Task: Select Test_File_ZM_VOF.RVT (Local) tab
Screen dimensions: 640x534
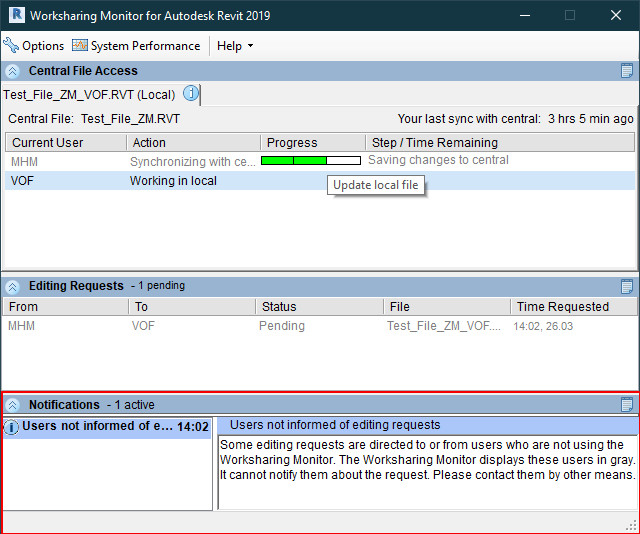Action: tap(88, 95)
